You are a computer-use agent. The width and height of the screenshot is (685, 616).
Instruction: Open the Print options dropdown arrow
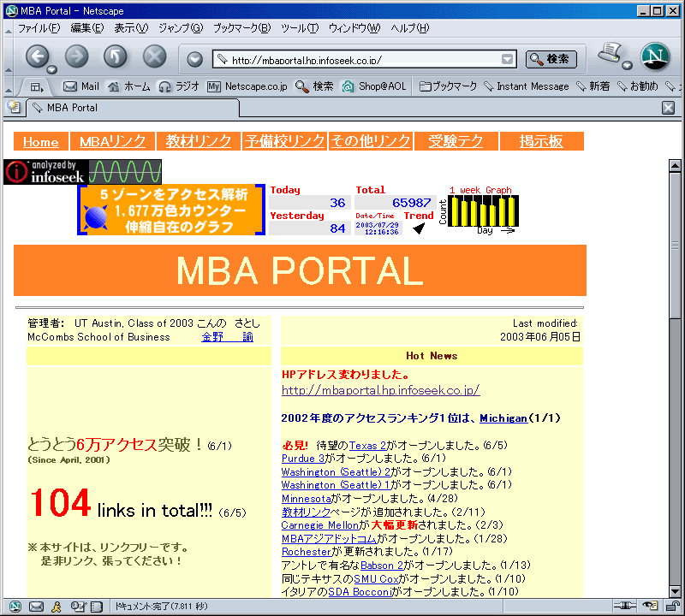coord(628,66)
